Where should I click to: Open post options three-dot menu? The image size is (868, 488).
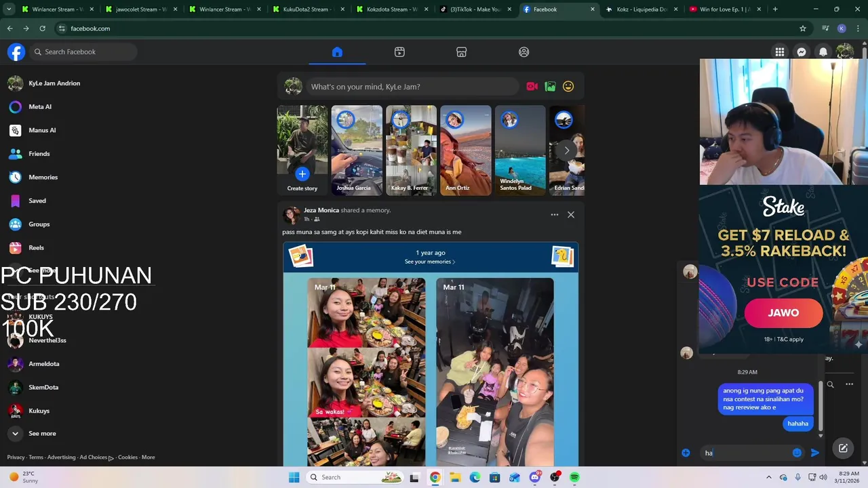tap(555, 215)
